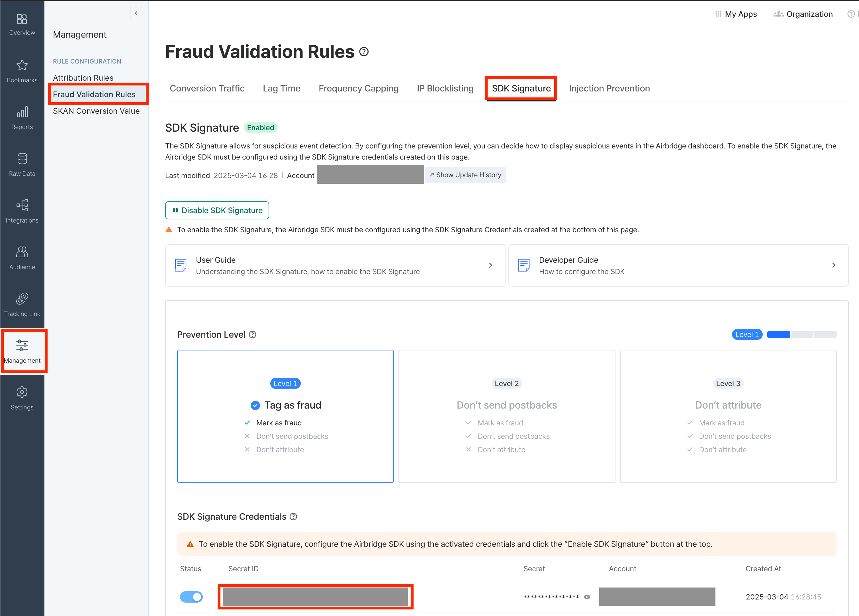Collapse the Management side panel
The height and width of the screenshot is (616, 859).
point(136,13)
